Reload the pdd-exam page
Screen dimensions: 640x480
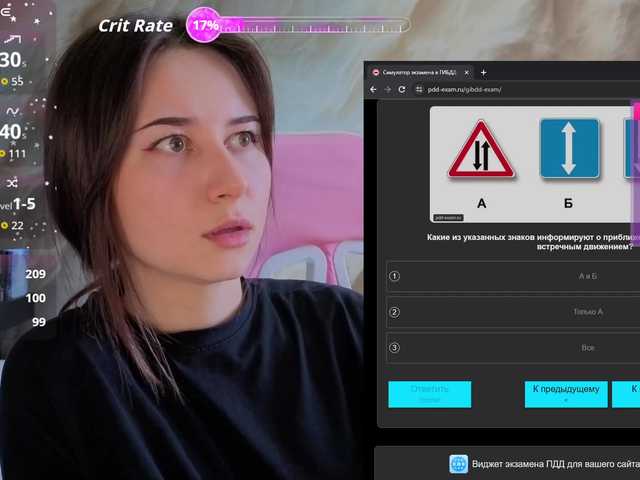click(x=402, y=89)
